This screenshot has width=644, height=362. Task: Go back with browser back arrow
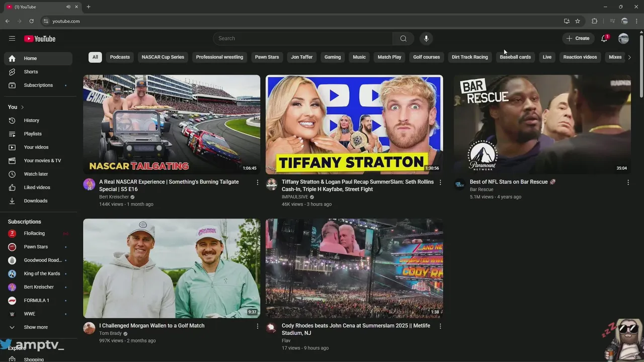pyautogui.click(x=7, y=21)
